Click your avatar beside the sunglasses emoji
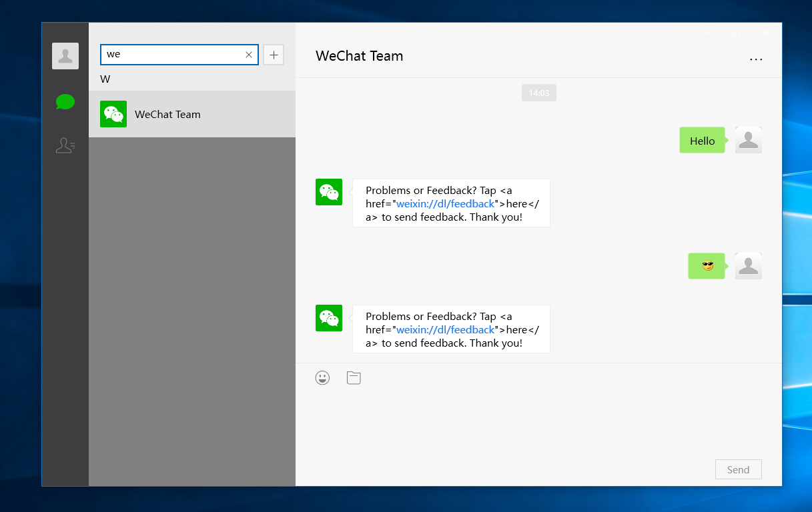The height and width of the screenshot is (512, 812). pyautogui.click(x=749, y=266)
